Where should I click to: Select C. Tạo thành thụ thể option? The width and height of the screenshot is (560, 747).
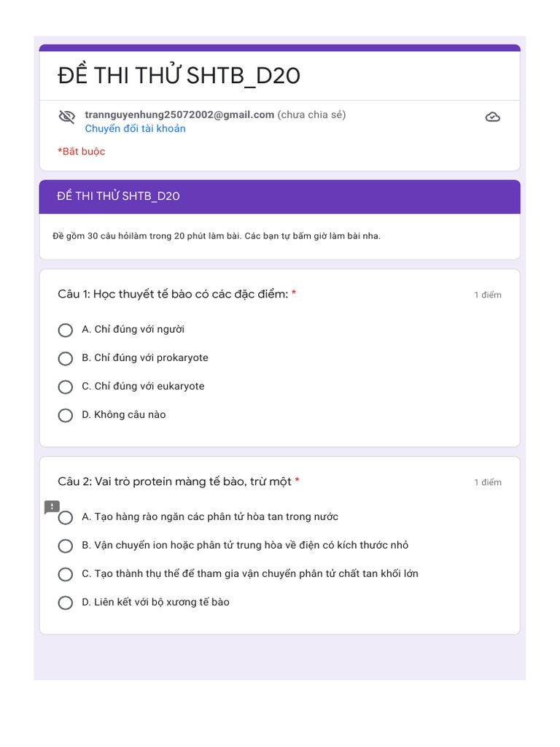66,575
